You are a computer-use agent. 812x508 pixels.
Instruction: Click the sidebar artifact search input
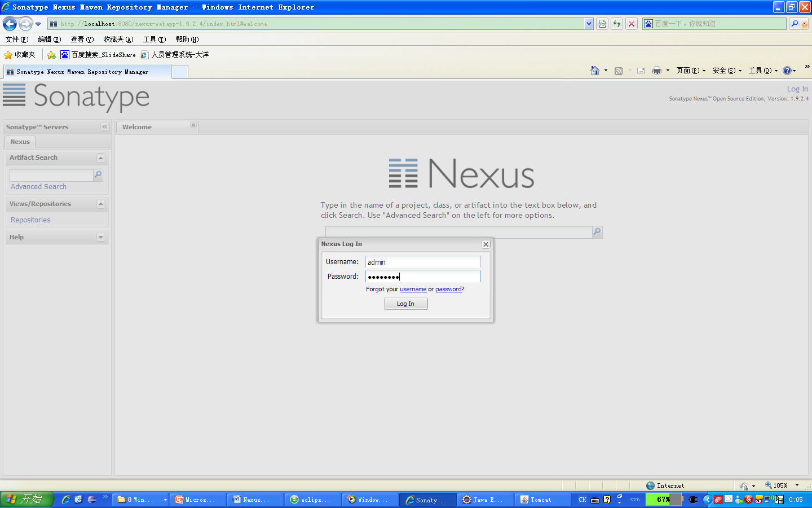pyautogui.click(x=51, y=175)
